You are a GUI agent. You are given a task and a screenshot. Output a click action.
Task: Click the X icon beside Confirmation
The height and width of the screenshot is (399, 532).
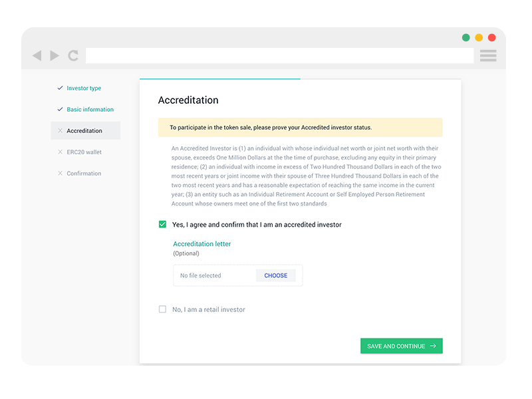(60, 174)
